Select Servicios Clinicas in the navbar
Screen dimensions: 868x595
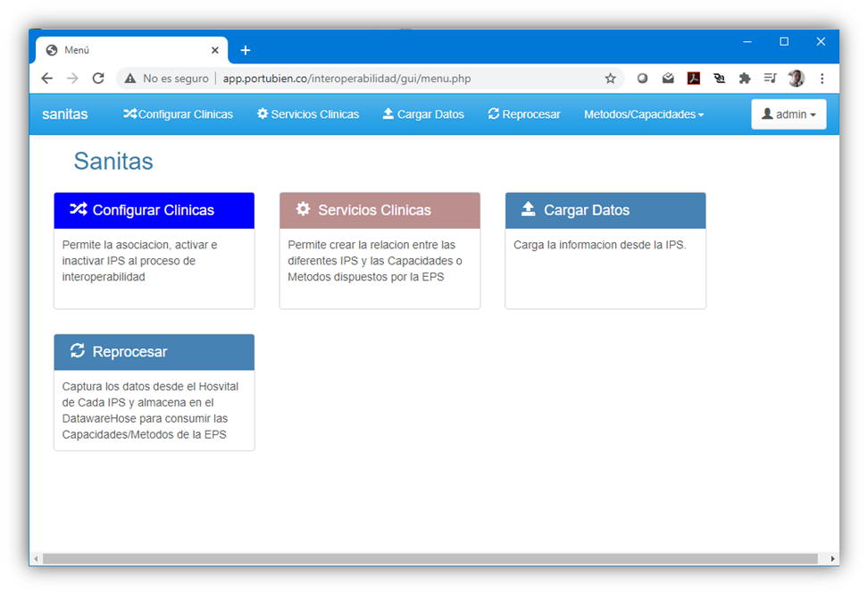pyautogui.click(x=308, y=114)
